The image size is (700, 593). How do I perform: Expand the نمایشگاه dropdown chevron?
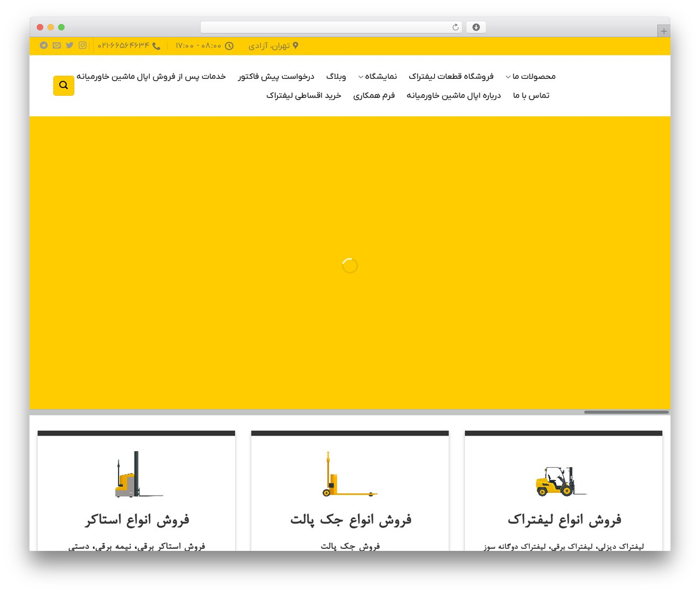(361, 77)
